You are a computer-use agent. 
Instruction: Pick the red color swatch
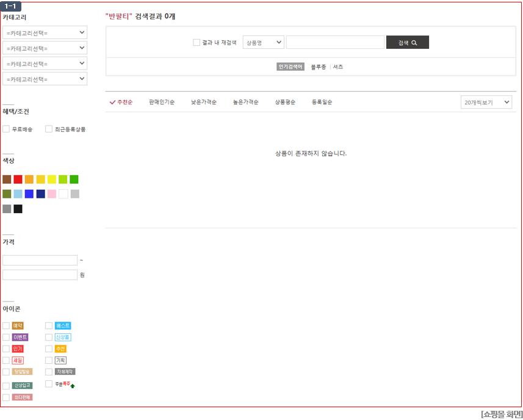[x=18, y=179]
